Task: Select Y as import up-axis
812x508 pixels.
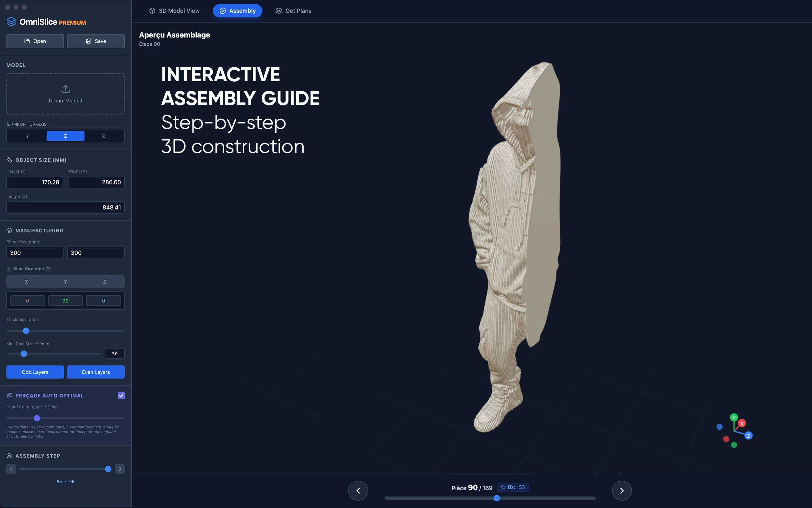Action: click(28, 136)
